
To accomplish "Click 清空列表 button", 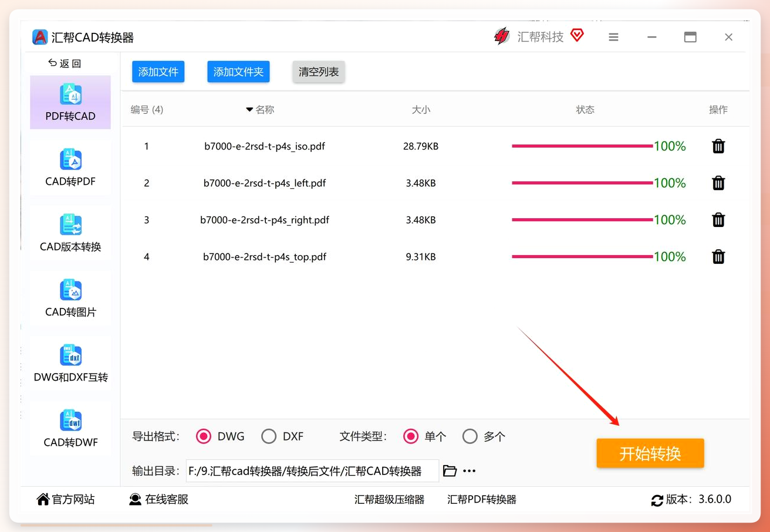I will 319,72.
